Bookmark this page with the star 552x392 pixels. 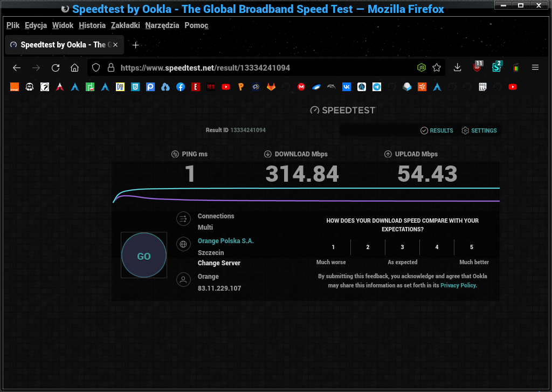point(437,67)
